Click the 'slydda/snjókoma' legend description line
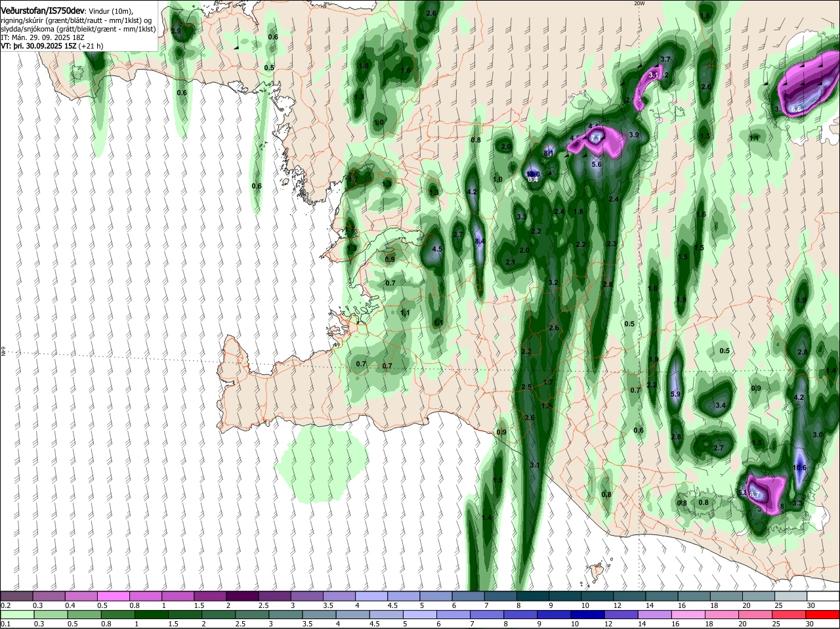840x629 pixels. point(78,29)
